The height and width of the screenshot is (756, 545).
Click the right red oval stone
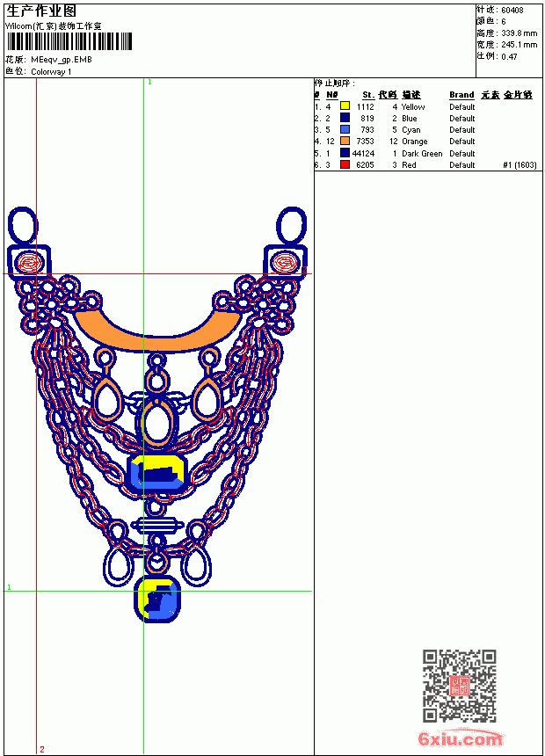[285, 263]
